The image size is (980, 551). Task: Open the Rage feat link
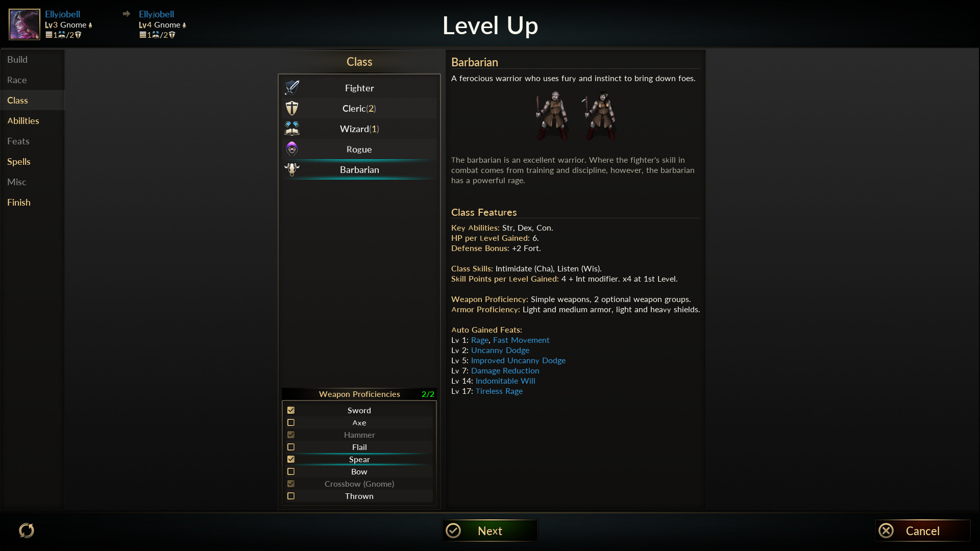[x=479, y=340]
